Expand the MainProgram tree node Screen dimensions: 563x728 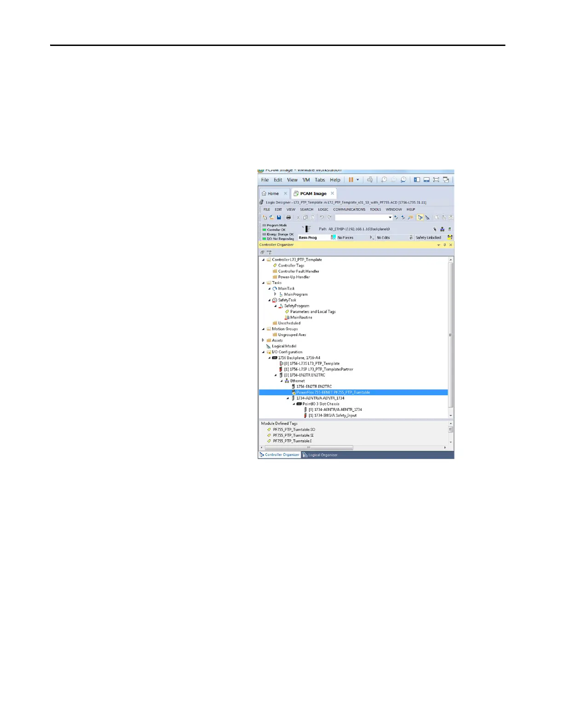point(276,294)
